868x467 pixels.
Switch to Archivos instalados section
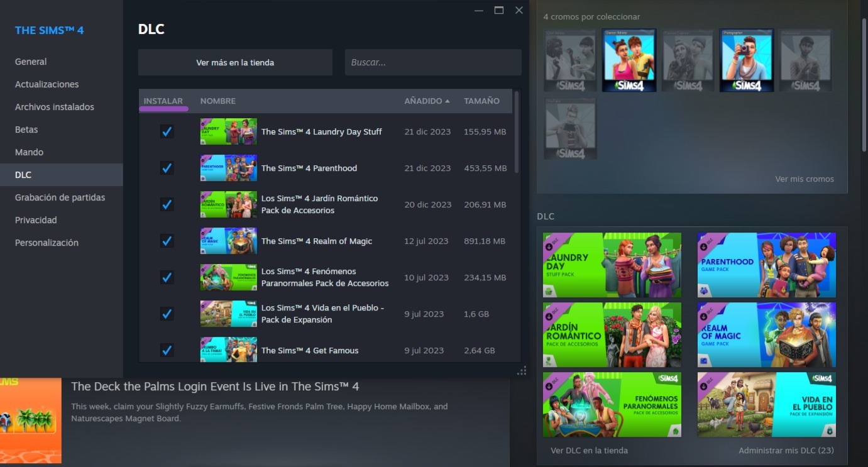point(55,107)
